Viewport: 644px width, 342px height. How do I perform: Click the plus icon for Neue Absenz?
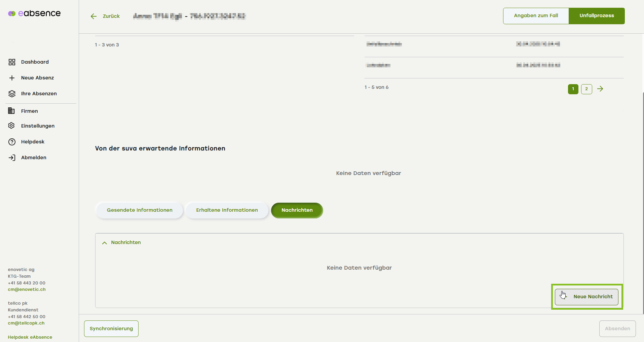tap(12, 78)
